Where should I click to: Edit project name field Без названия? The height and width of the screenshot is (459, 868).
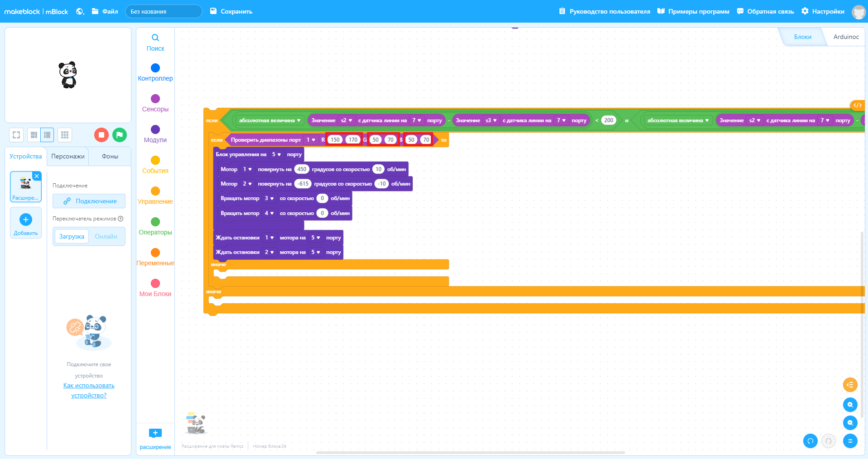[x=164, y=11]
